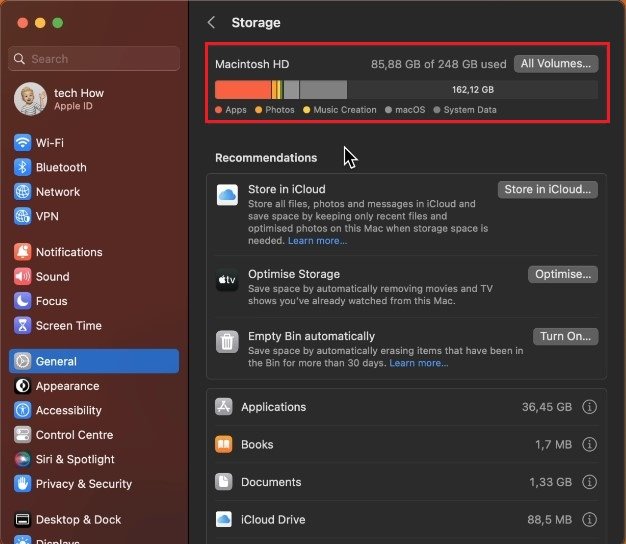Screen dimensions: 626x544
Task: Show info for Applications storage
Action: coord(589,407)
